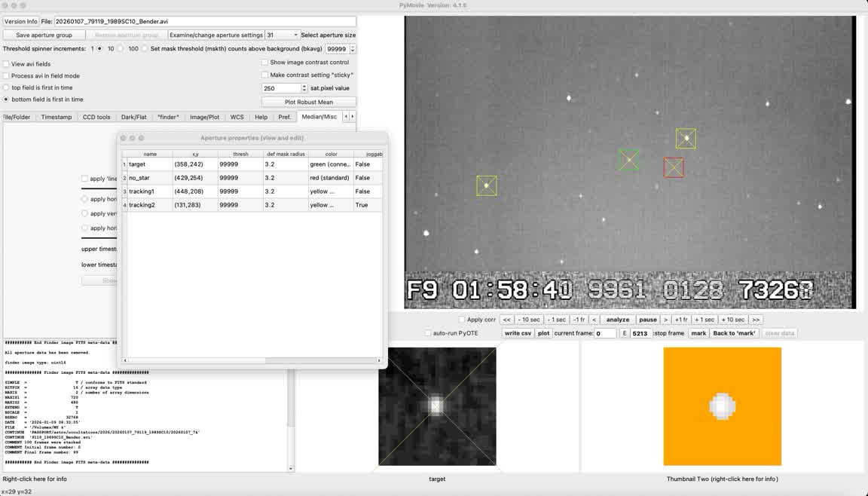Jump to the end with >> button
The image size is (868, 496).
tap(756, 320)
